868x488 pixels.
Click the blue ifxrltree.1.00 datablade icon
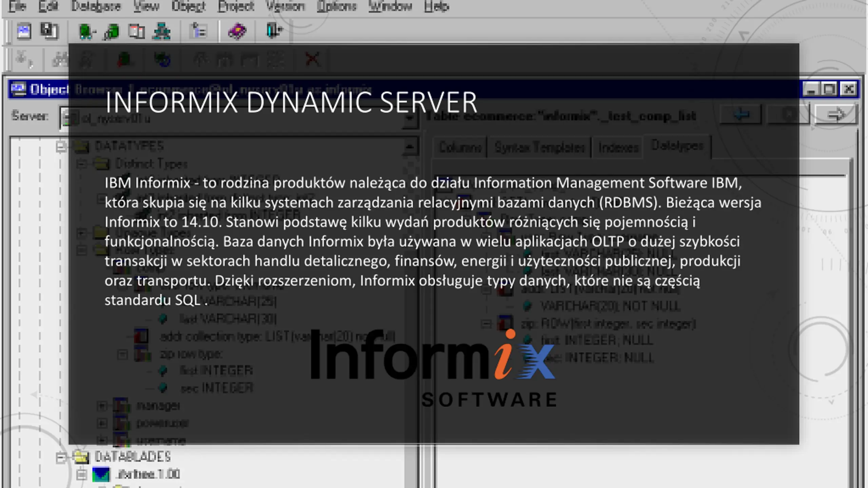pyautogui.click(x=101, y=474)
